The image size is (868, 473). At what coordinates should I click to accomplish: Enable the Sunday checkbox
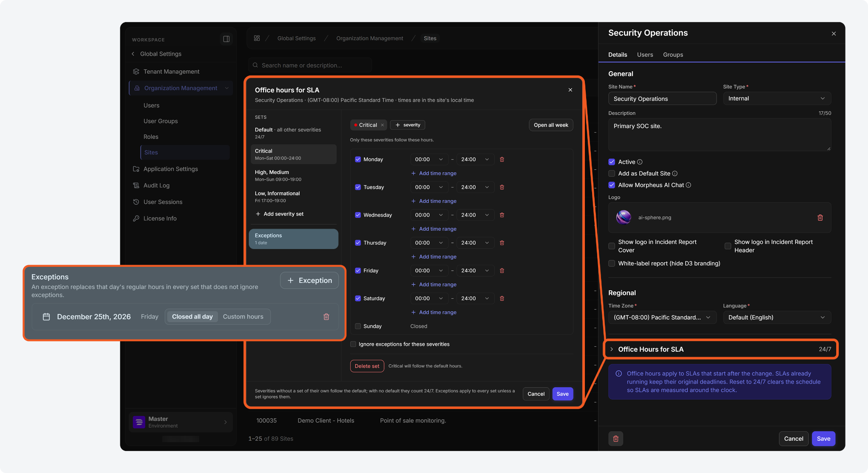(x=358, y=326)
